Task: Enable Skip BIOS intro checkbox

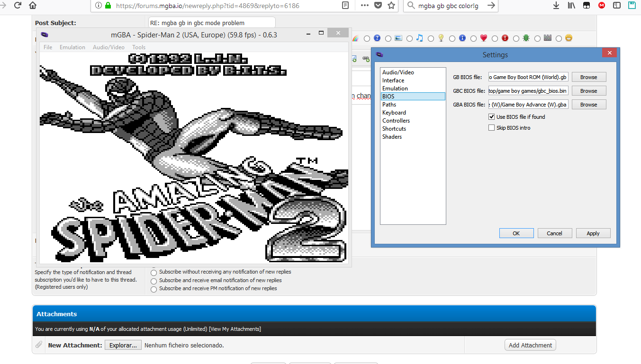Action: click(x=492, y=128)
